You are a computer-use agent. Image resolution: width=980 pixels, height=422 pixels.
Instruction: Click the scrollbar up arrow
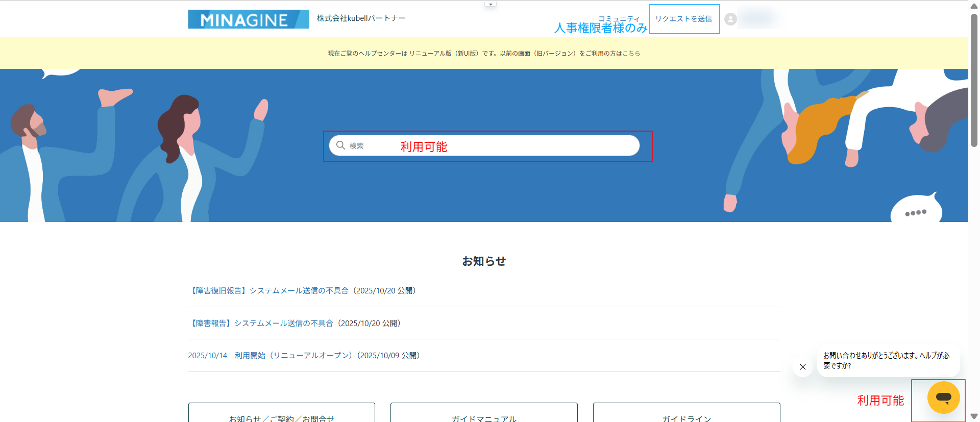974,5
